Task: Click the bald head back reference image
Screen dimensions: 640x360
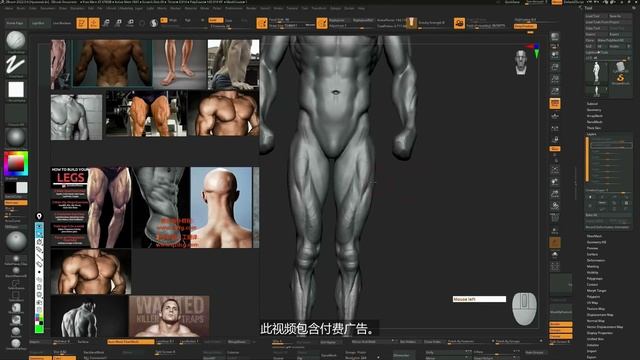Action: pyautogui.click(x=221, y=207)
